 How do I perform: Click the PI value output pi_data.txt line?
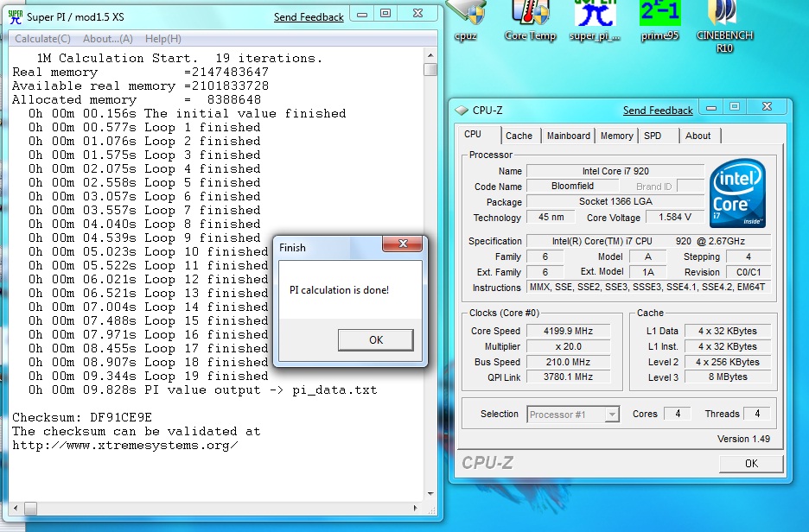click(x=203, y=389)
